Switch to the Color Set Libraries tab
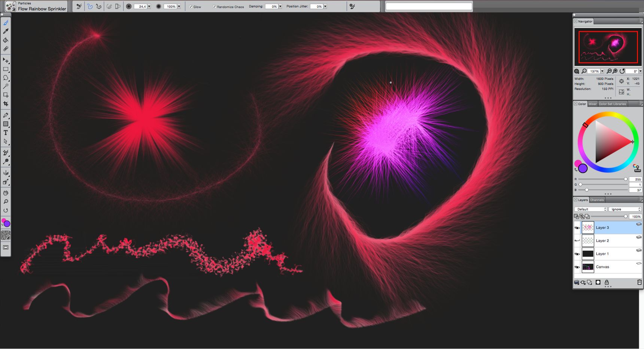The height and width of the screenshot is (349, 644). click(x=612, y=104)
